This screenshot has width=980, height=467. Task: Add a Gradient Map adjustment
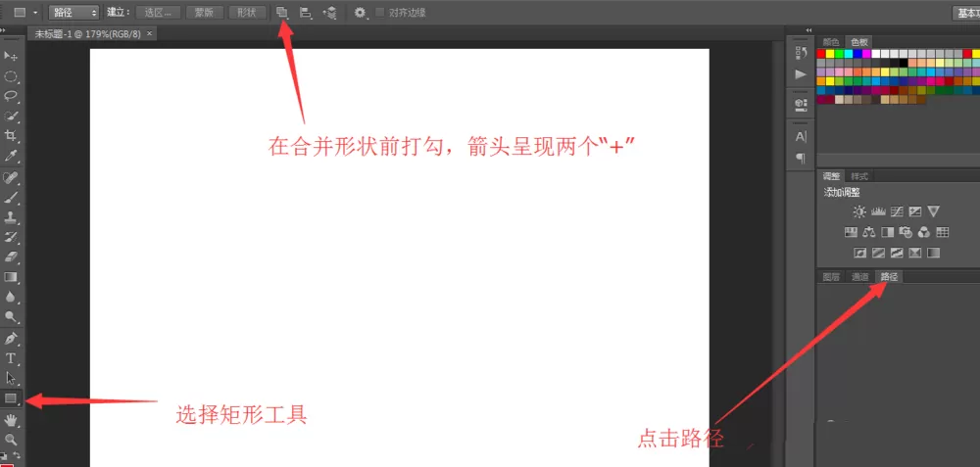[933, 253]
